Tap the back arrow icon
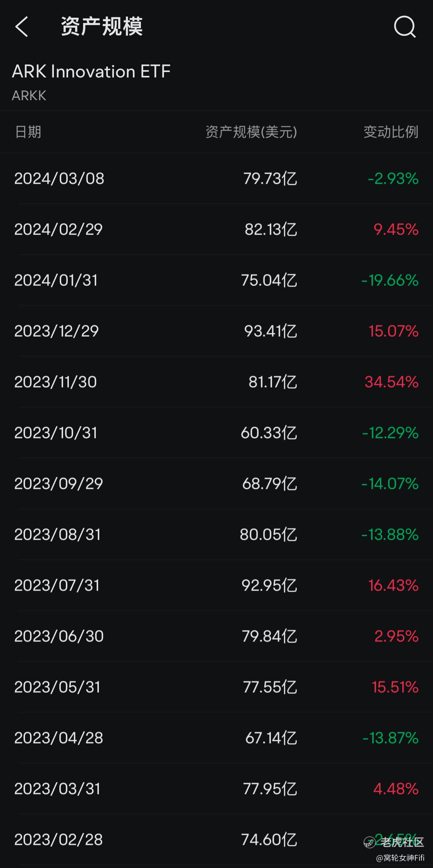Image resolution: width=433 pixels, height=868 pixels. coord(22,27)
